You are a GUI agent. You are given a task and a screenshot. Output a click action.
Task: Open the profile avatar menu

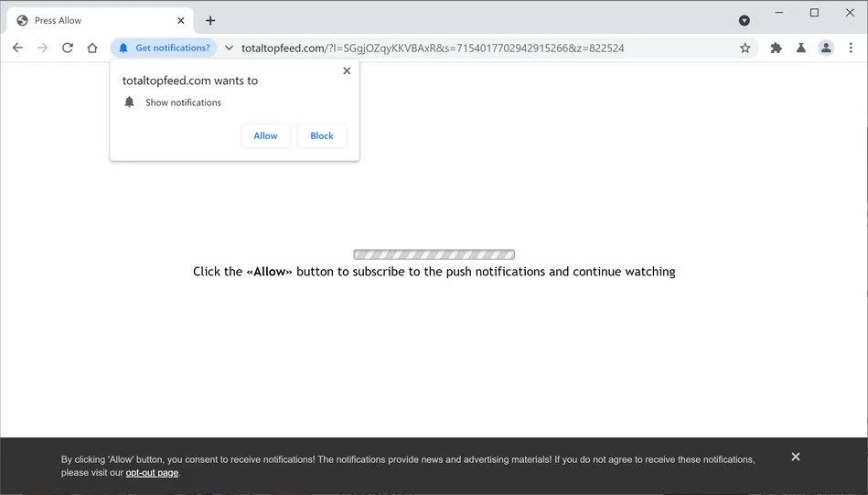[x=826, y=48]
